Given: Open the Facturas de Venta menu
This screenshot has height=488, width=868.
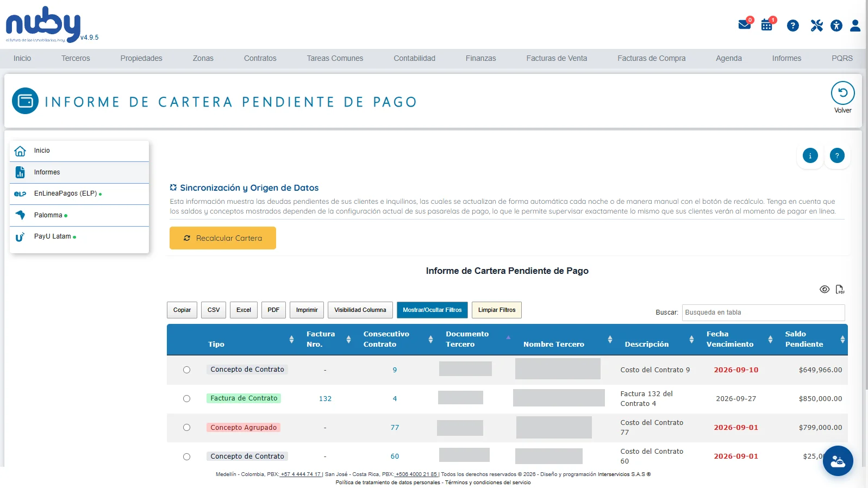Looking at the screenshot, I should coord(557,58).
